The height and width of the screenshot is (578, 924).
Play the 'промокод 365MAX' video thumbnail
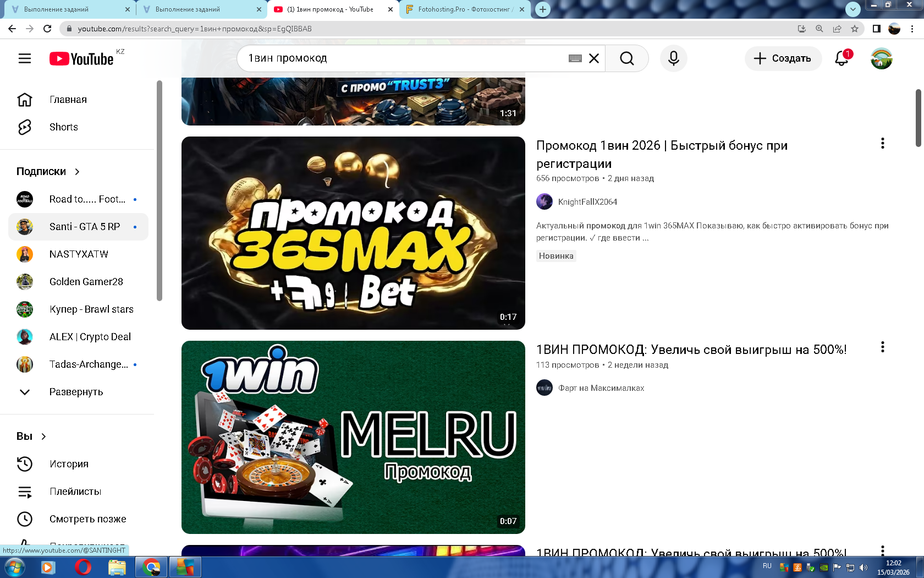pos(353,233)
